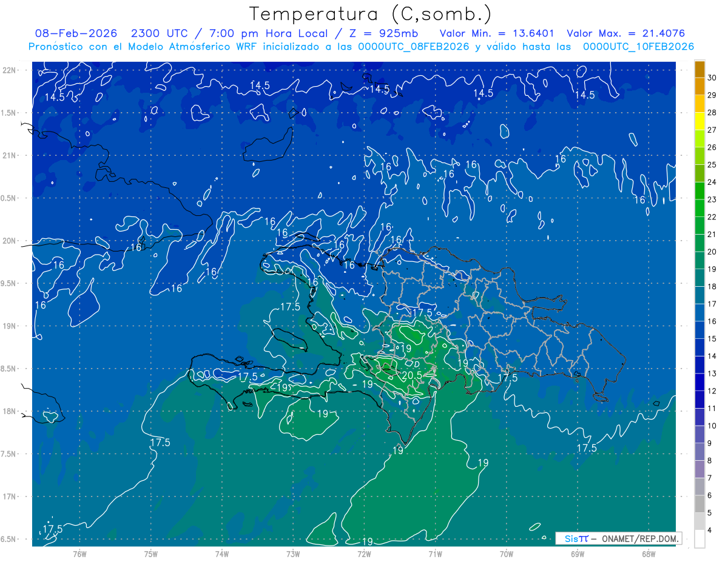The width and height of the screenshot is (728, 562).
Task: Click the '2300 UTC' time text
Action: tap(159, 33)
